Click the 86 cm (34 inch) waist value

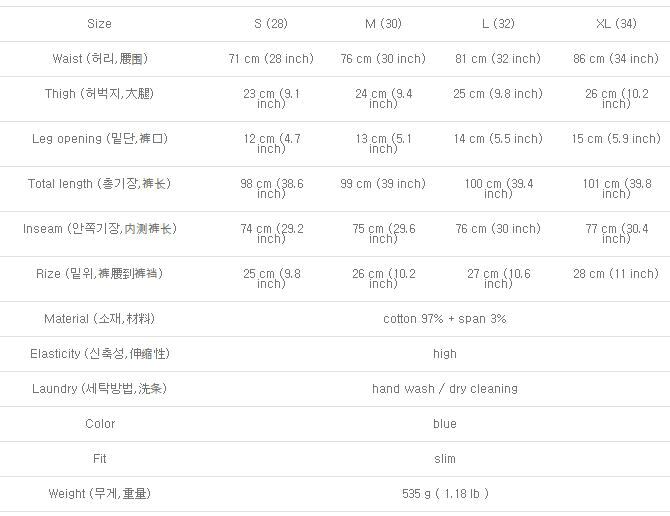pos(616,59)
